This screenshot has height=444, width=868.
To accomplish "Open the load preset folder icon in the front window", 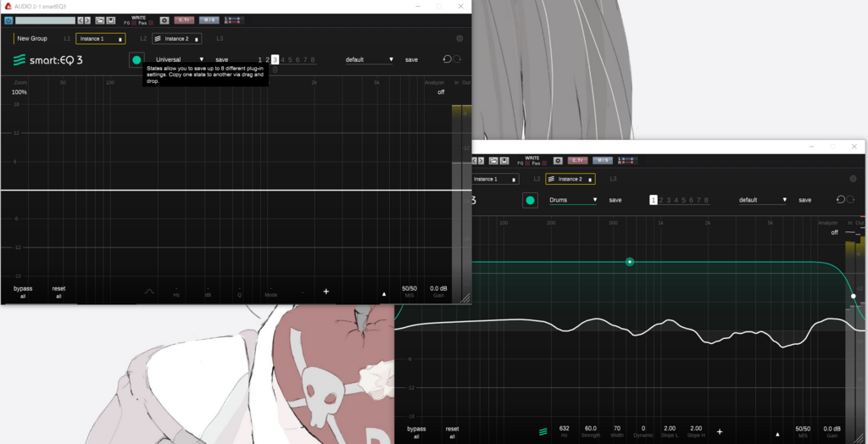I will point(100,20).
